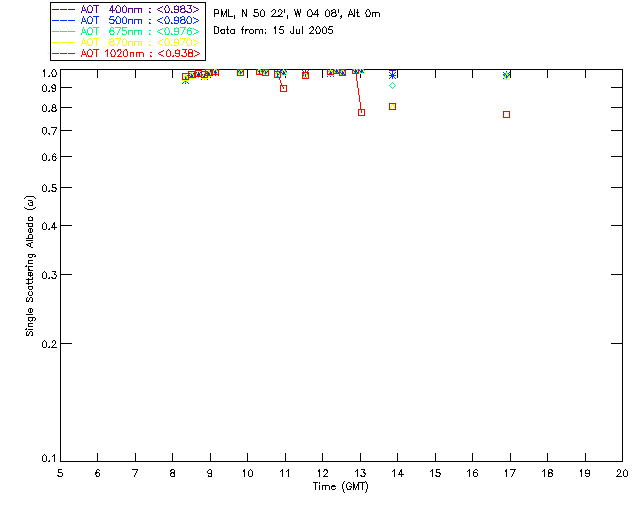Click the 'Single Scattering Albedo' axis label
640x512 pixels.
[30, 266]
